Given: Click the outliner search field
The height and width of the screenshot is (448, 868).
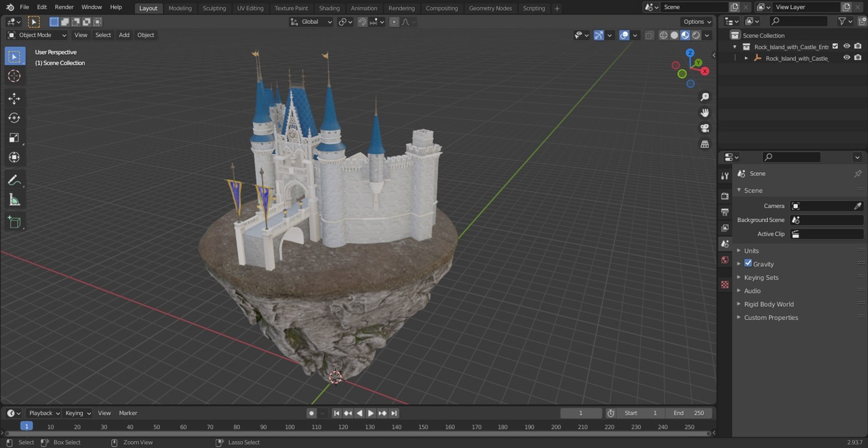Looking at the screenshot, I should point(798,21).
